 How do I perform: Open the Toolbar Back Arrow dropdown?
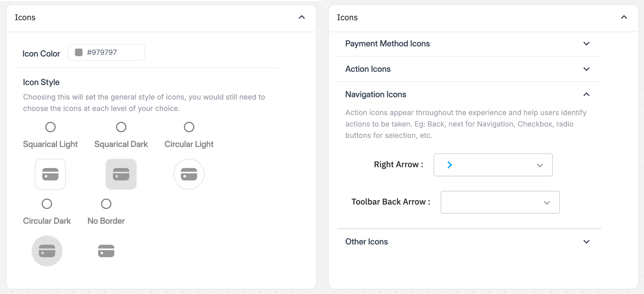(500, 202)
